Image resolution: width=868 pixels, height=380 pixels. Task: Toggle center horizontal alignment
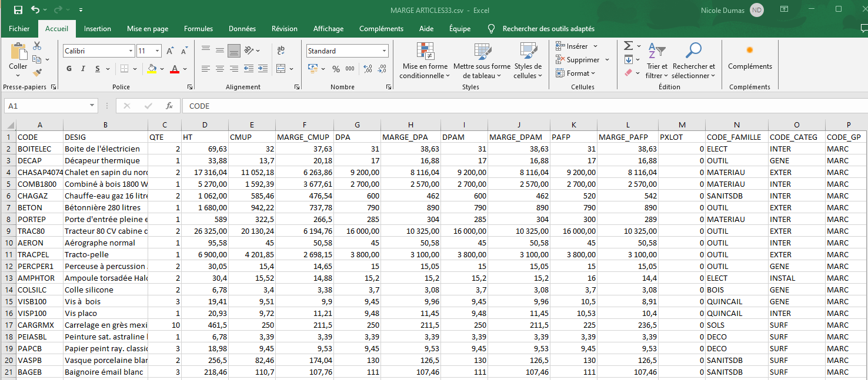219,69
